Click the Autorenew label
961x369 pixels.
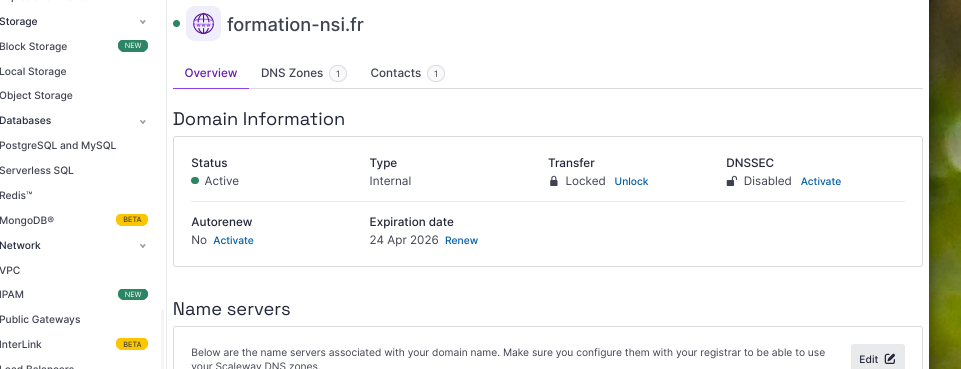pyautogui.click(x=222, y=222)
